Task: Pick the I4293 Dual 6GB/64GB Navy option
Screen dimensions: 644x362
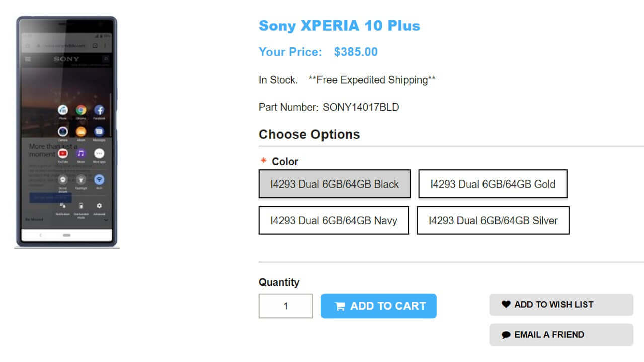Action: (x=334, y=220)
